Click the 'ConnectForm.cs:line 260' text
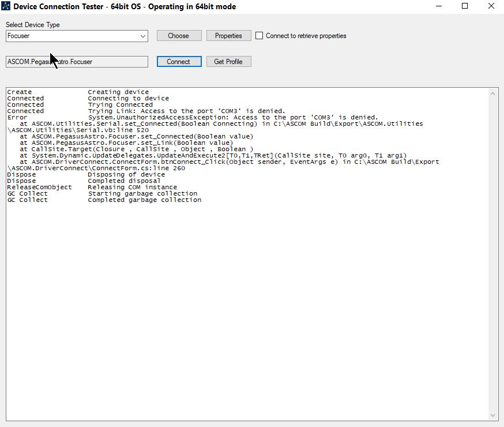The height and width of the screenshot is (427, 504). (x=138, y=168)
